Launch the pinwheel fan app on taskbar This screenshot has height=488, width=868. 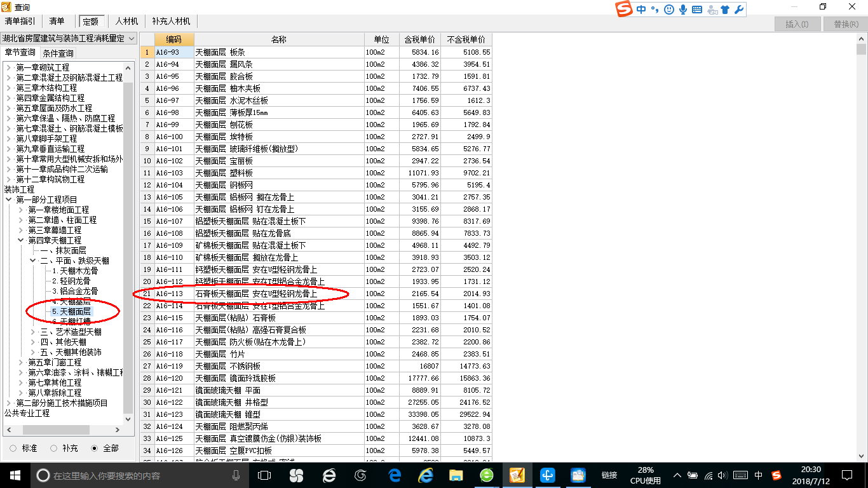pyautogui.click(x=296, y=475)
